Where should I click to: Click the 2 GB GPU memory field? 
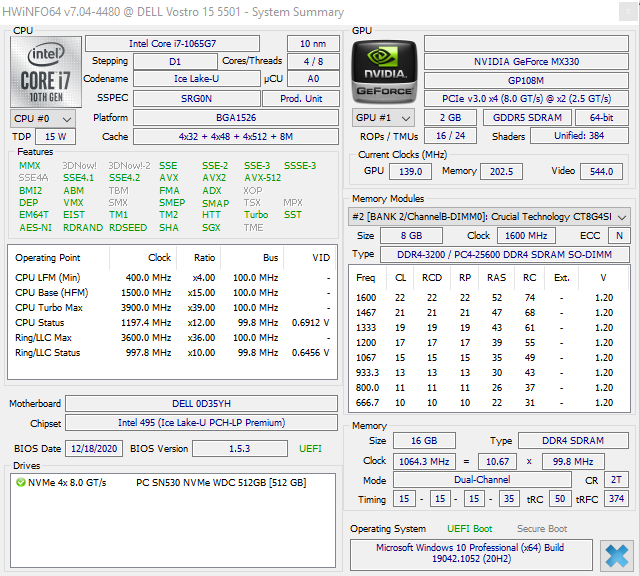pos(450,118)
